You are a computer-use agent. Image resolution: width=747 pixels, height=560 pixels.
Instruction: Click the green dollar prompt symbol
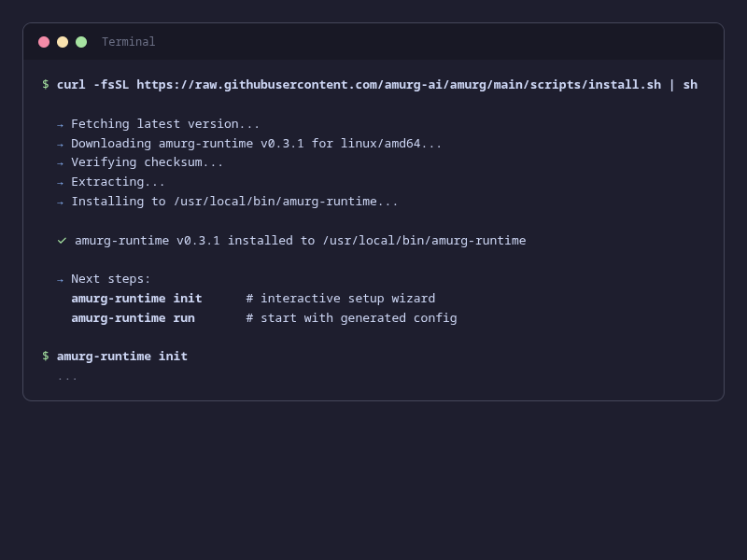45,84
